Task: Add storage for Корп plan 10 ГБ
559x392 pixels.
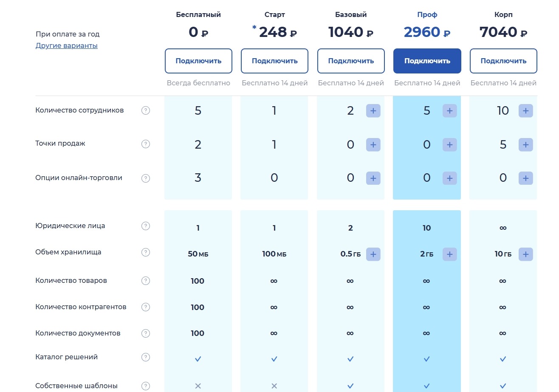Action: click(526, 254)
